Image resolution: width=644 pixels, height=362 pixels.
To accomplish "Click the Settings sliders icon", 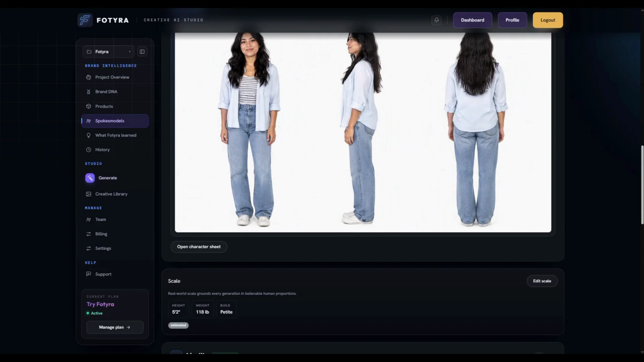I will click(x=89, y=248).
